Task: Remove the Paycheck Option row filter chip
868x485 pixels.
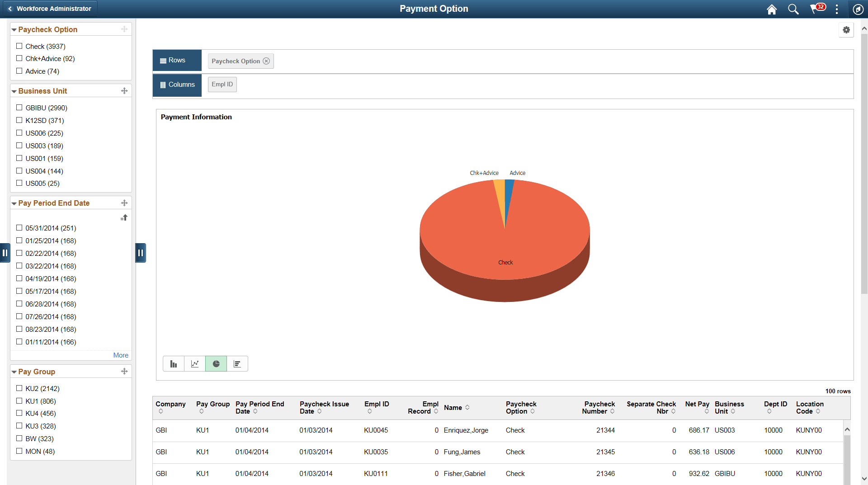Action: point(267,61)
